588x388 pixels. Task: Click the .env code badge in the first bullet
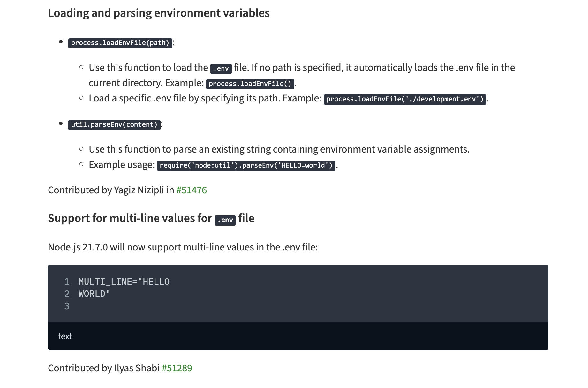pos(221,69)
